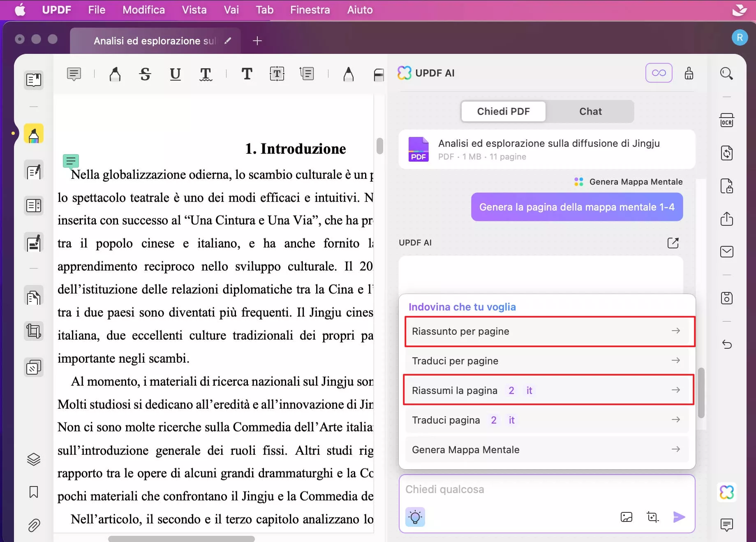Open the OCR tool
The width and height of the screenshot is (756, 542).
(x=727, y=120)
